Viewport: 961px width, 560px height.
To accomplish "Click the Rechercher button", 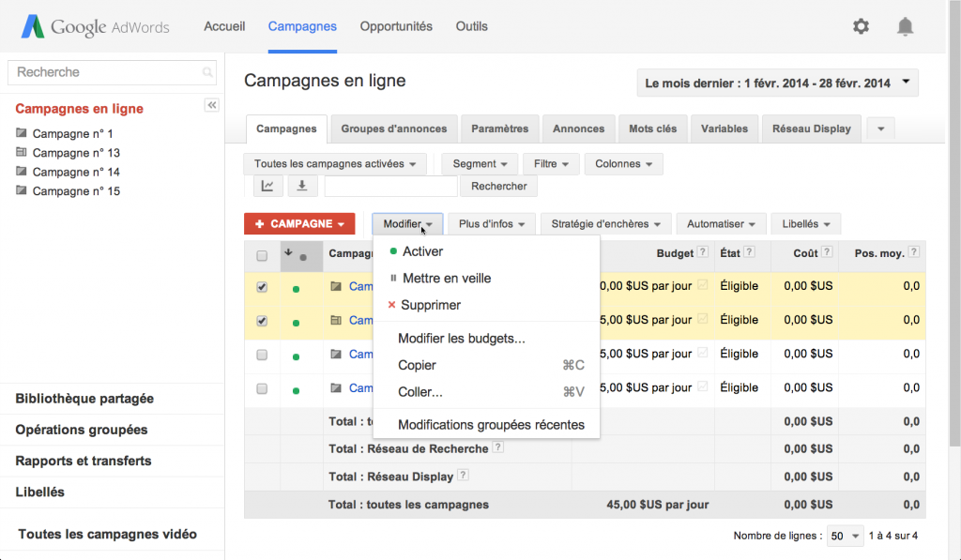I will pos(499,187).
